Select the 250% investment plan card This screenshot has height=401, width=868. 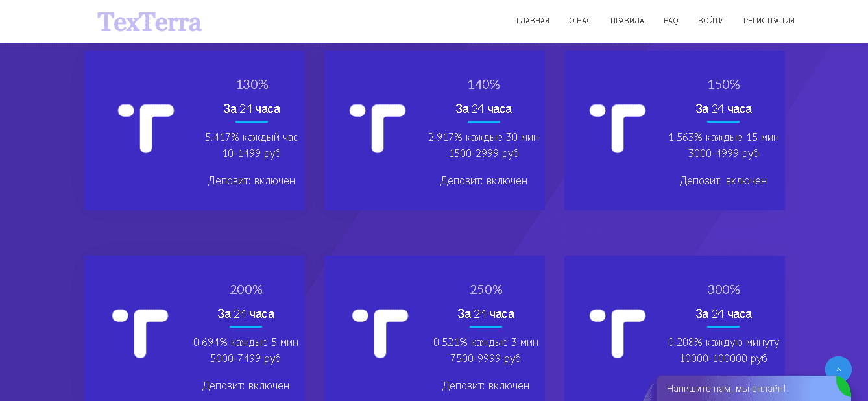[434, 324]
